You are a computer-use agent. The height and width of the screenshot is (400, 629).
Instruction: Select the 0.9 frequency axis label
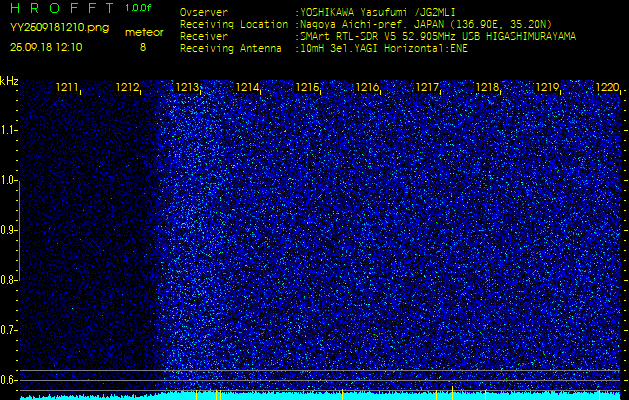click(x=7, y=230)
